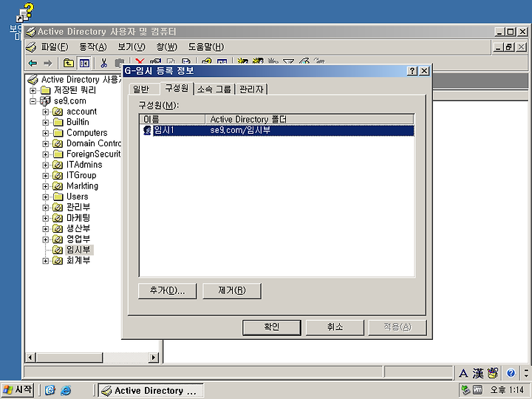Click tree pane horizontal scrollbar right arrow
Viewport: 532px width, 399px height.
click(154, 358)
